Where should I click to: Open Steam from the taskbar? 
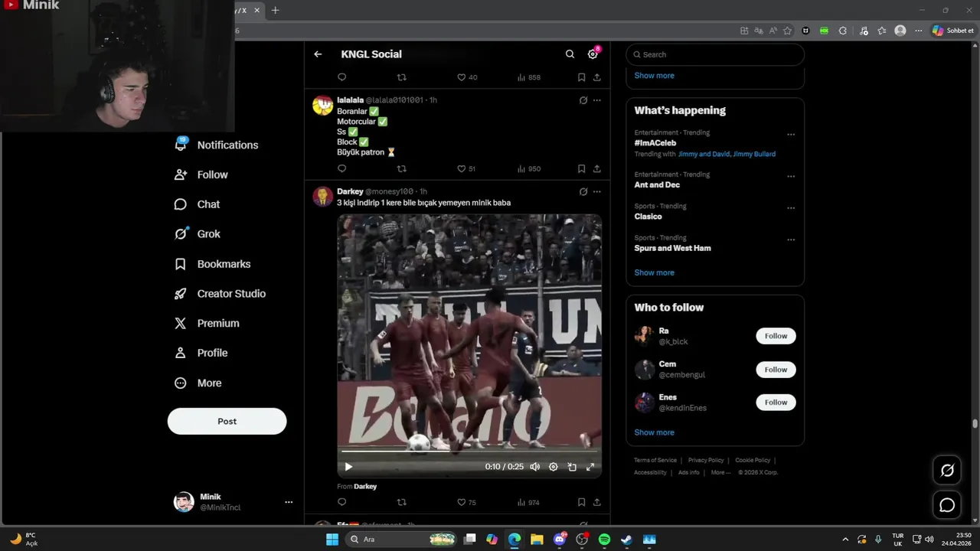pos(626,540)
